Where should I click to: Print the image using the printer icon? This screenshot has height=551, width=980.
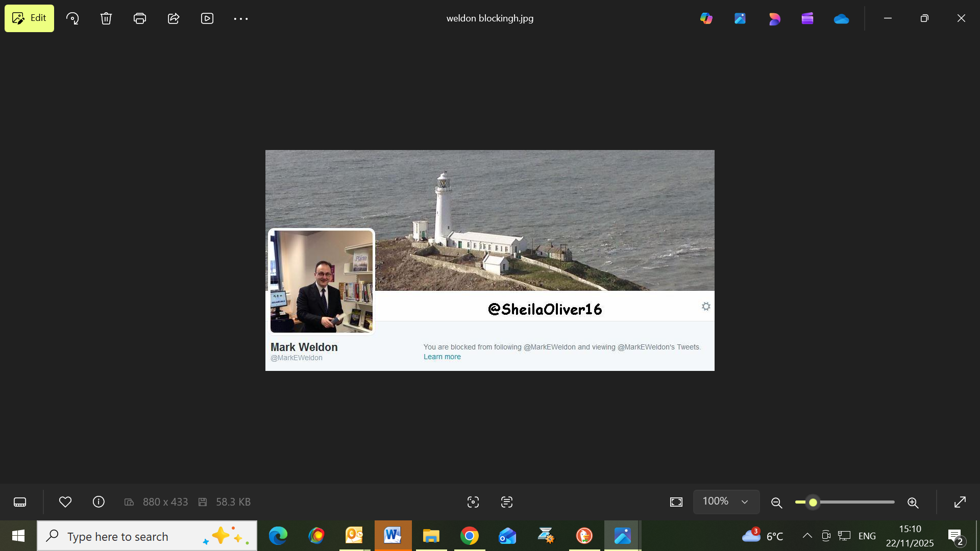(x=139, y=18)
